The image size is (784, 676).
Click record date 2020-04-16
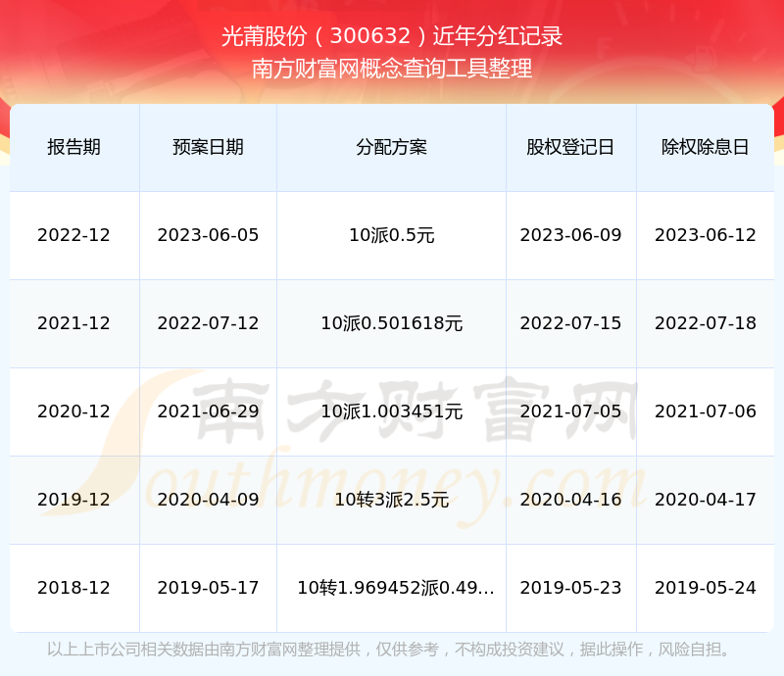570,499
